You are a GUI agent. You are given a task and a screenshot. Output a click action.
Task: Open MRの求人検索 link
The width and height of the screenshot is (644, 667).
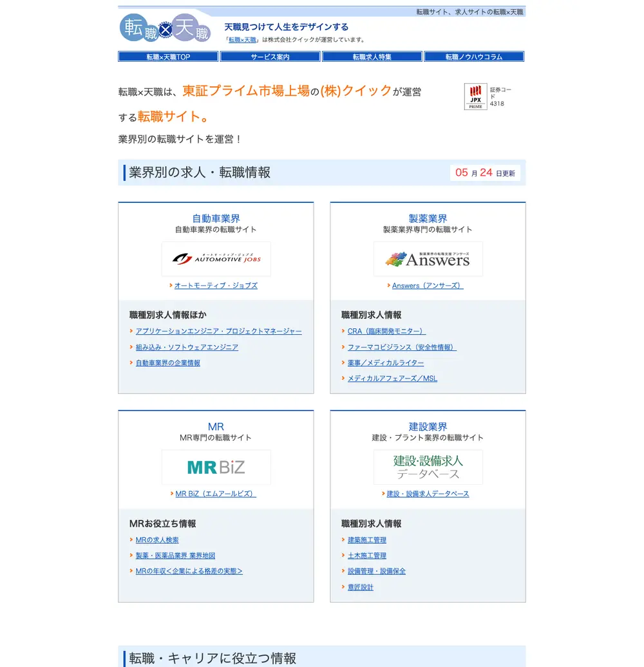[x=157, y=540]
